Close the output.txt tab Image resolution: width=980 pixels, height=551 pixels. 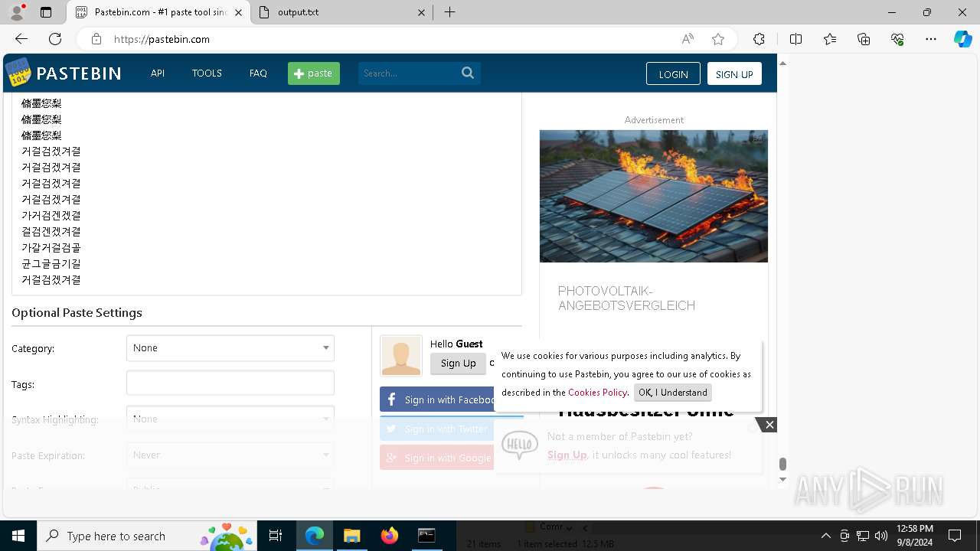click(x=422, y=12)
